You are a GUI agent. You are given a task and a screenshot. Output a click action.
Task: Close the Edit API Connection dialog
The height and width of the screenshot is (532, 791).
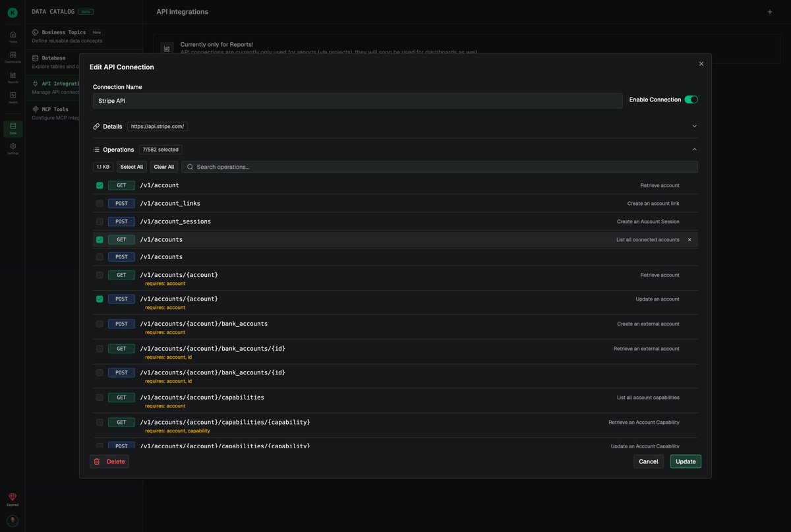coord(701,64)
